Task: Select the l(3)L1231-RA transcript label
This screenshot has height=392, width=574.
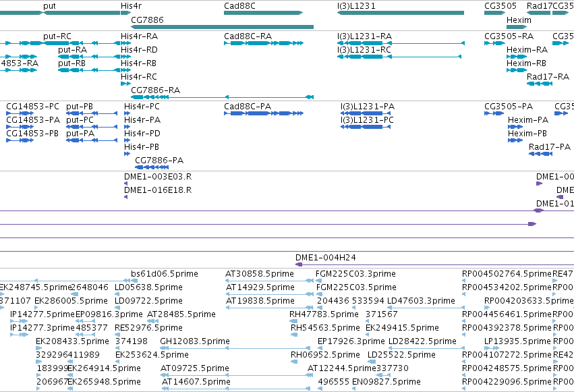Action: coord(364,36)
